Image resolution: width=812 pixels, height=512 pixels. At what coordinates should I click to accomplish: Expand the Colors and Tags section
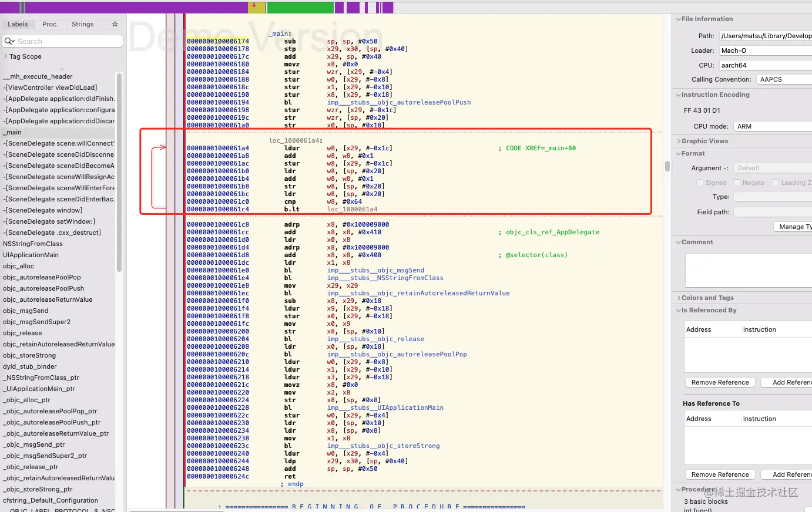[x=677, y=298]
